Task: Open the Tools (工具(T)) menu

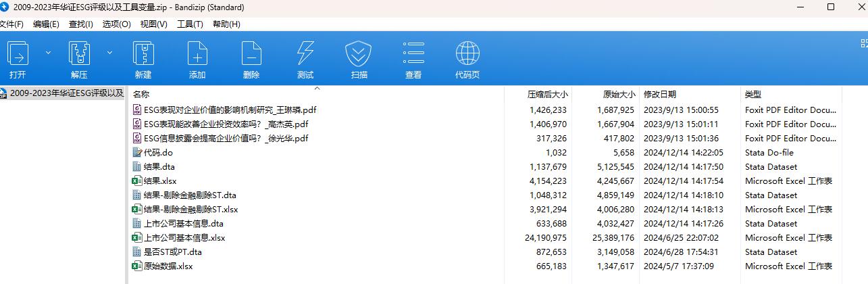Action: (190, 24)
